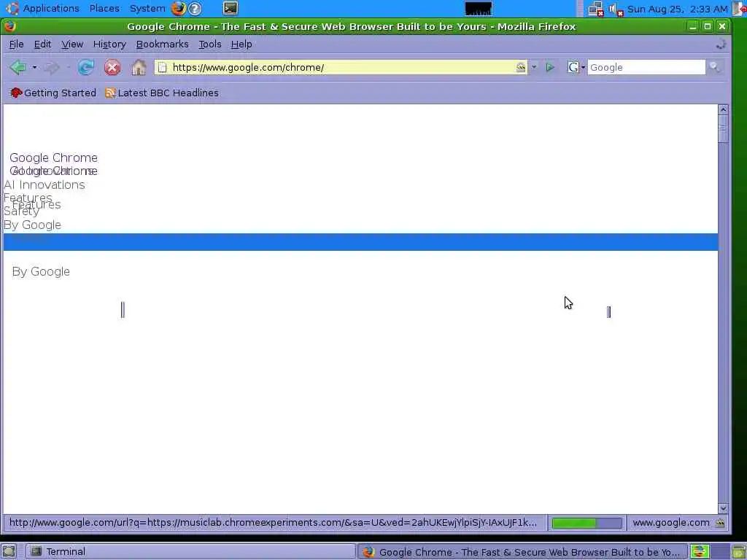The image size is (747, 560).
Task: Click the Help question mark panel icon
Action: 195,9
